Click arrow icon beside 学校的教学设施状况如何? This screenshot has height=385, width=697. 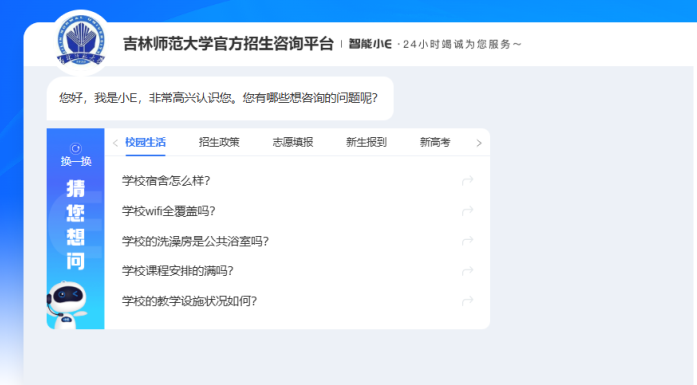467,301
